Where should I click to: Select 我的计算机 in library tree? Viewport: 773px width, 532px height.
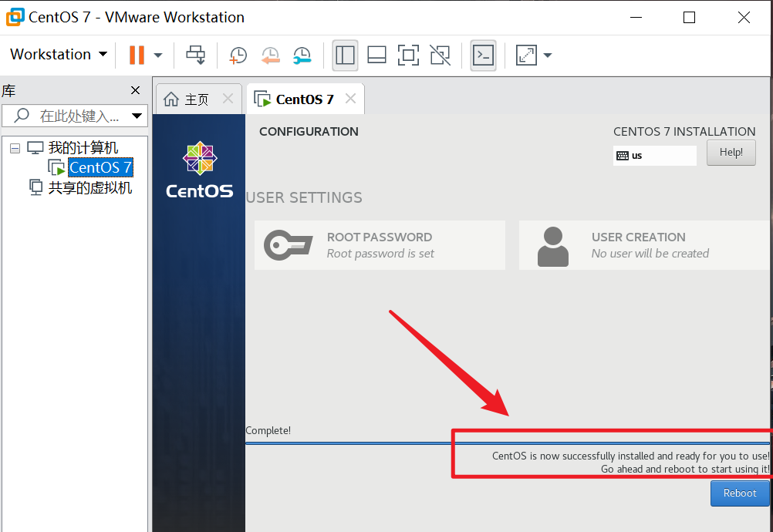[83, 148]
